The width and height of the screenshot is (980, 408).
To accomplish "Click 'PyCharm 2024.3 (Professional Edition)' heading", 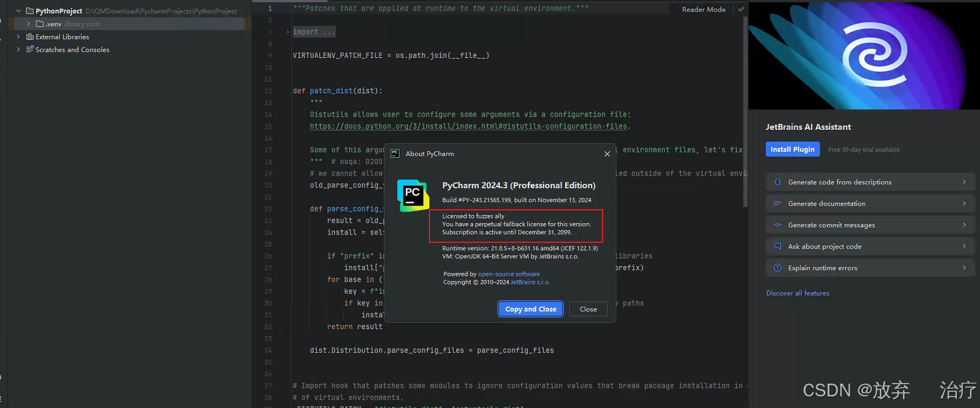I will coord(519,185).
